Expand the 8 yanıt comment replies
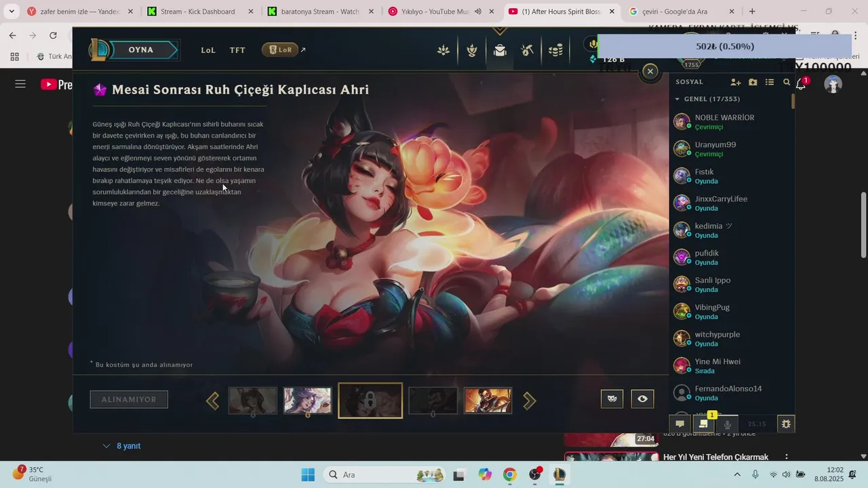 pos(121,446)
